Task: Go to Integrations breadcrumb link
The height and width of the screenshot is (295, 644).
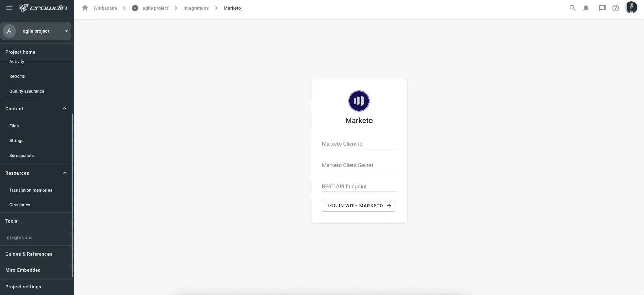Action: point(196,8)
